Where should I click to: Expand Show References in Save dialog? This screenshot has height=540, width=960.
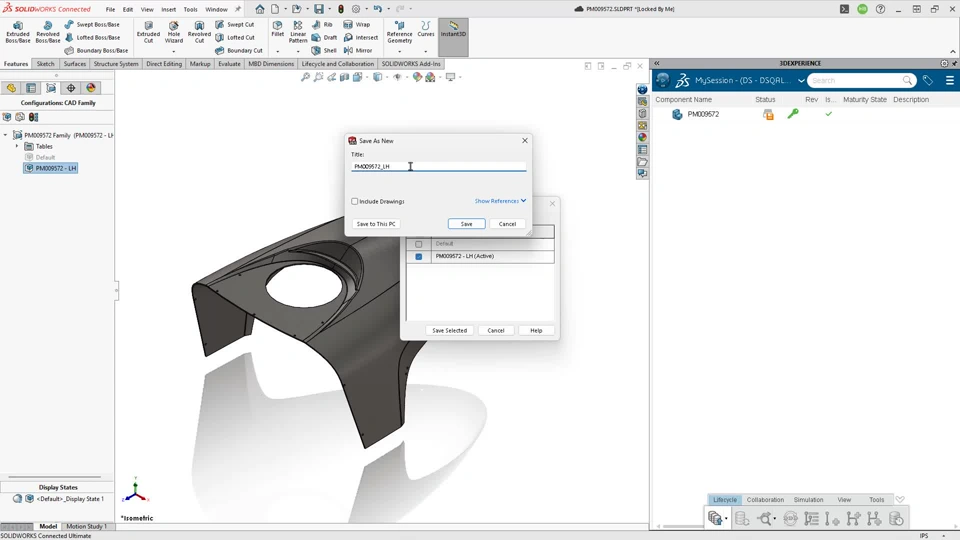click(x=500, y=201)
